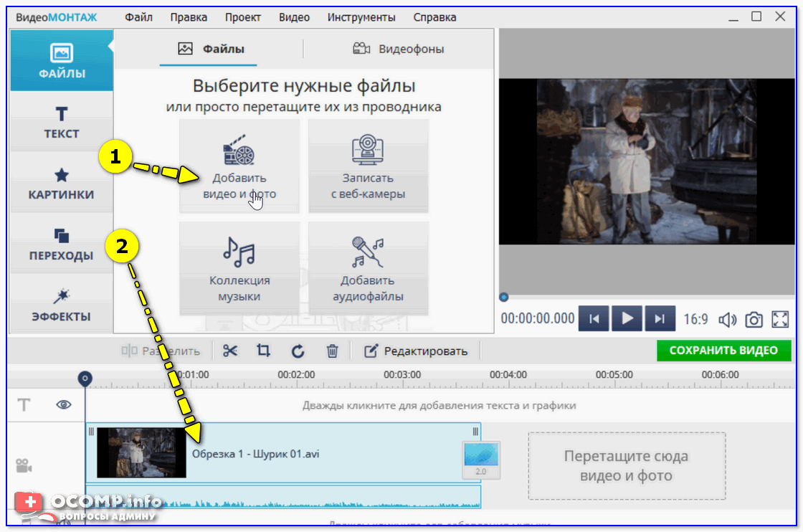Viewport: 803px width, 532px height.
Task: Open the Эффекты sidebar section
Action: tap(62, 305)
